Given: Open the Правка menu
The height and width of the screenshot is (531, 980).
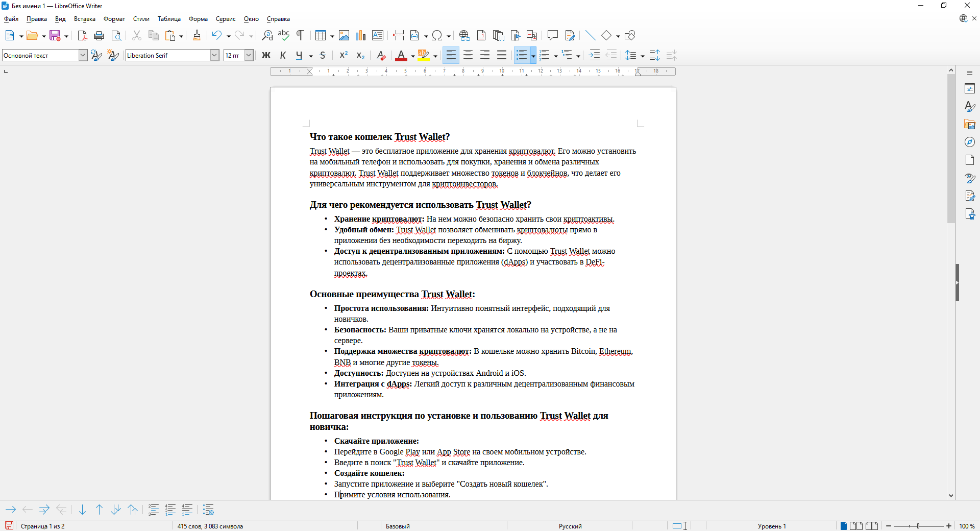Looking at the screenshot, I should pyautogui.click(x=37, y=19).
